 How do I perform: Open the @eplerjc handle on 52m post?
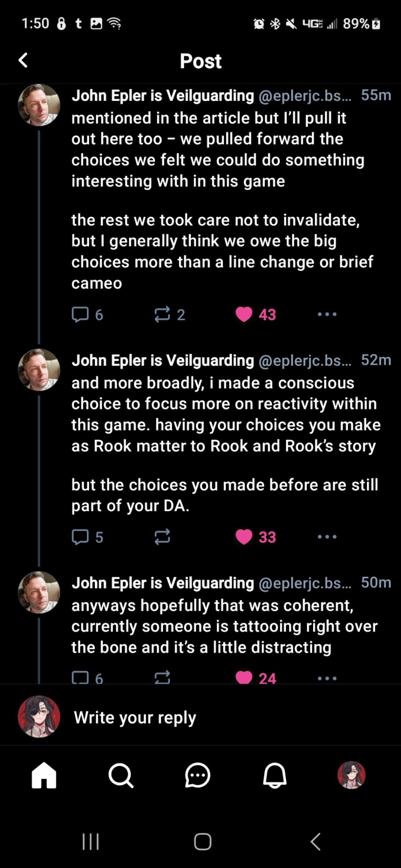coord(305,360)
